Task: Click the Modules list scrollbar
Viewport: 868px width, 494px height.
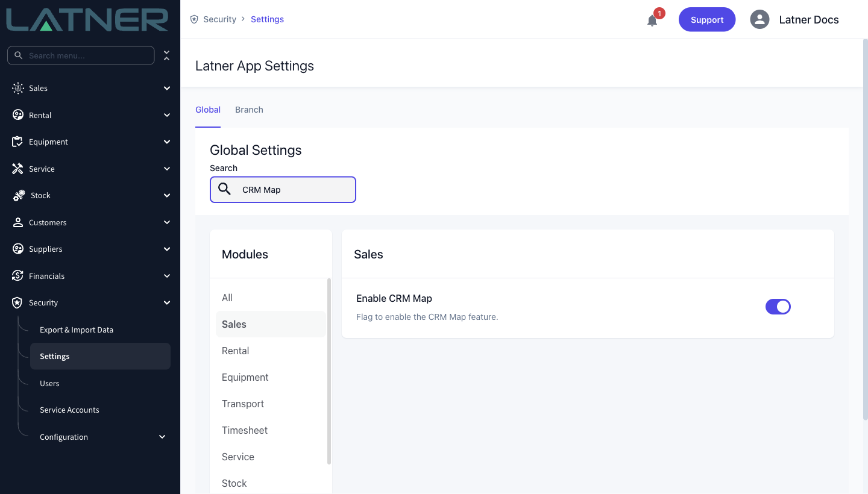Action: (329, 370)
